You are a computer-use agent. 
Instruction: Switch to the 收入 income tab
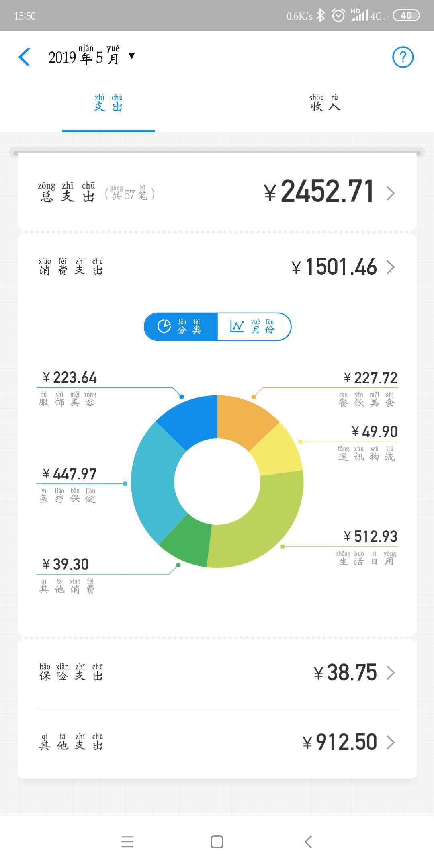325,103
